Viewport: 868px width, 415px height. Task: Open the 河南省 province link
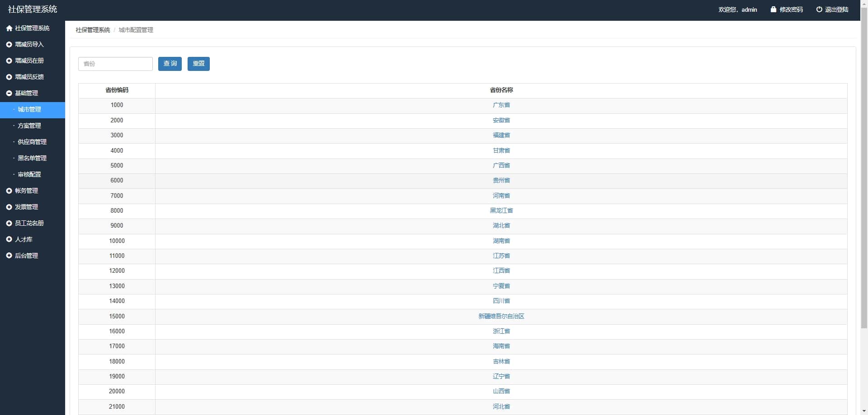coord(501,196)
